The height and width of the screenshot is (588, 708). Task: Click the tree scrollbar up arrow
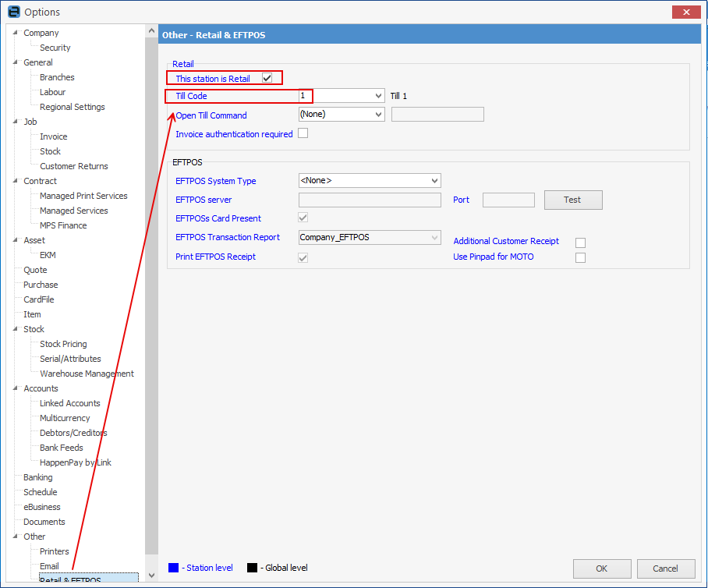[x=152, y=30]
